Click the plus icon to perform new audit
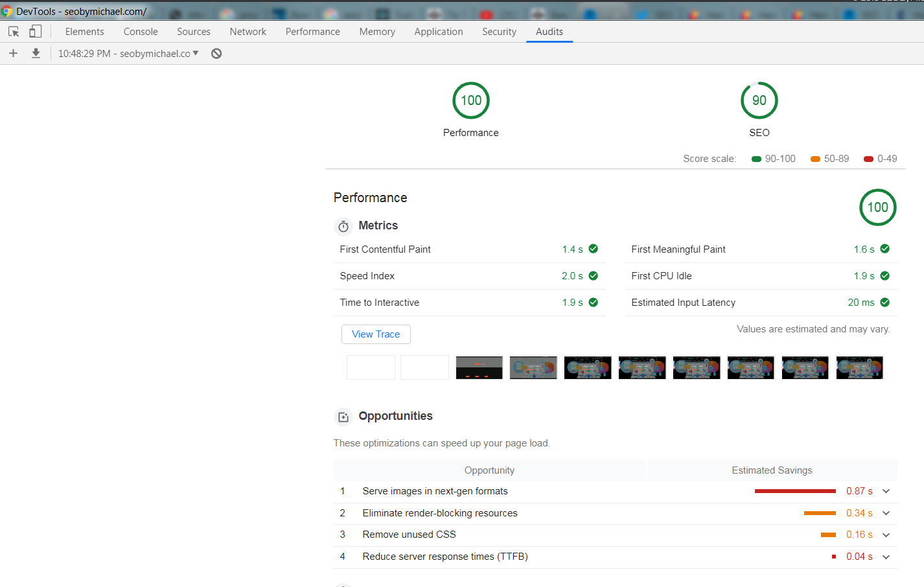The width and height of the screenshot is (924, 587). pyautogui.click(x=13, y=53)
